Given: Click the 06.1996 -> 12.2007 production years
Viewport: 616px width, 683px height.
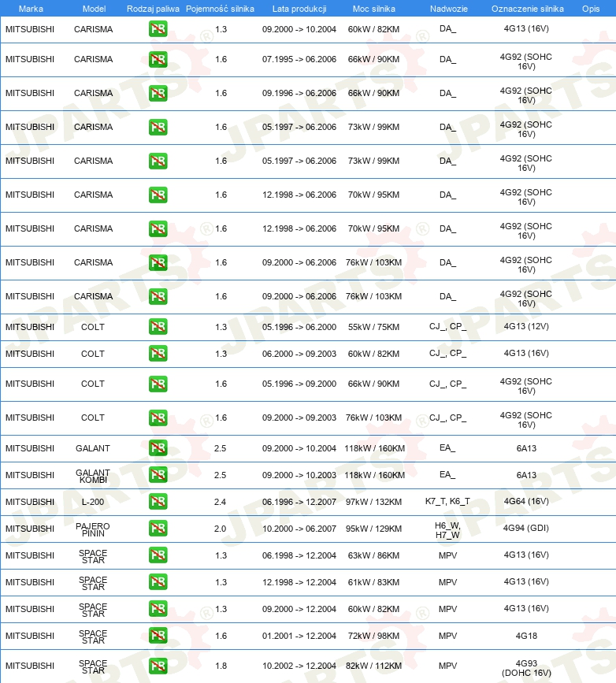Looking at the screenshot, I should (299, 502).
